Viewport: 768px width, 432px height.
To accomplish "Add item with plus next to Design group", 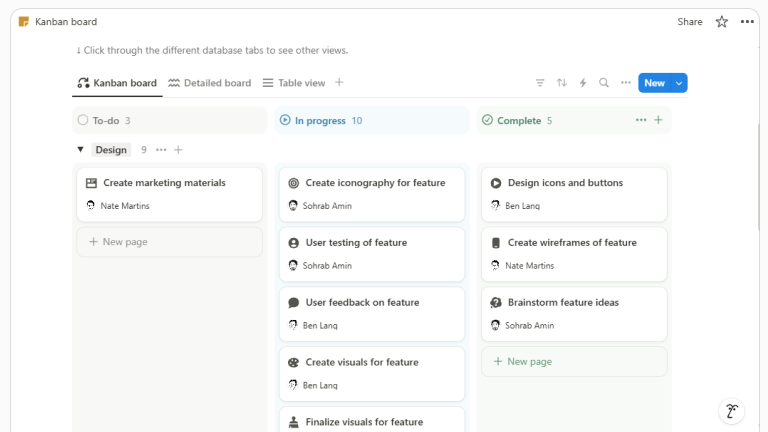I will tap(178, 150).
